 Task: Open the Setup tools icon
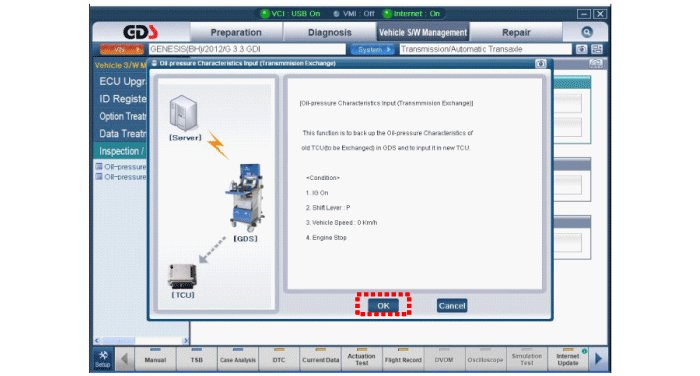point(103,359)
